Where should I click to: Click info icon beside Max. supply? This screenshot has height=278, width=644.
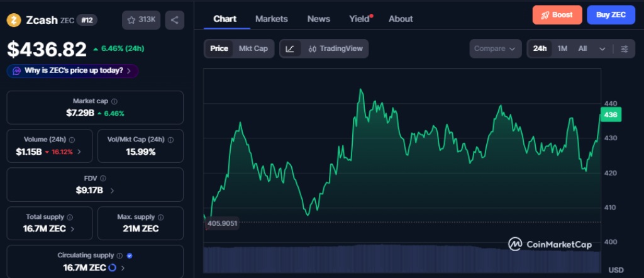(160, 217)
